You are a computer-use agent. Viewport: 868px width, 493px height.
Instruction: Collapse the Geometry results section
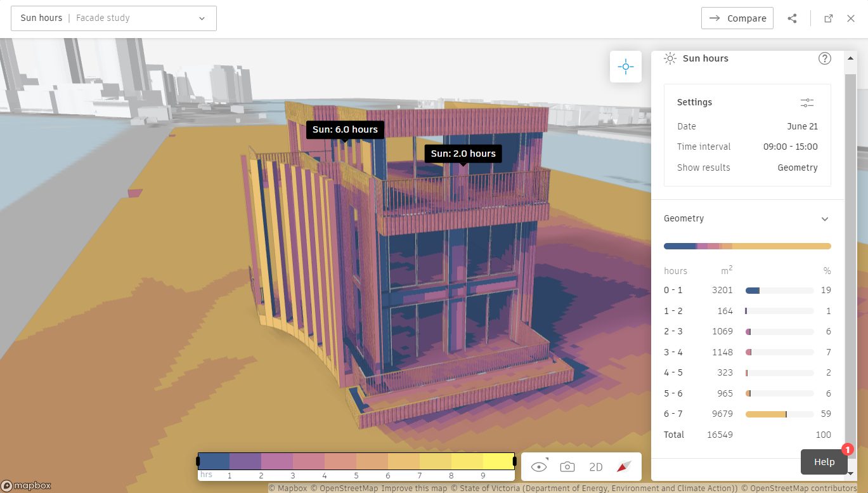(x=824, y=218)
